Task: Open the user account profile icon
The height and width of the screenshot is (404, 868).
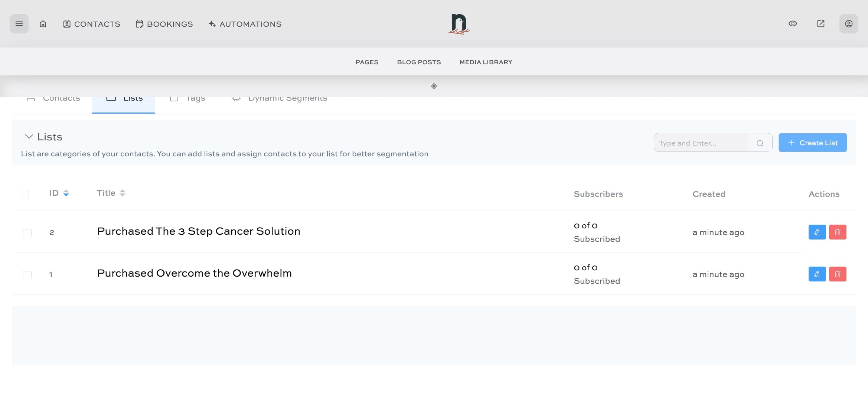Action: (x=849, y=24)
